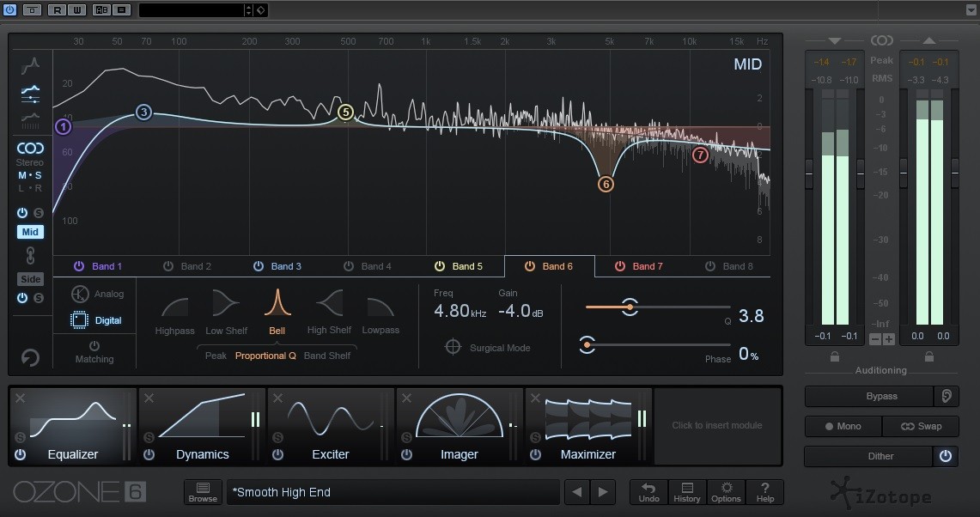The width and height of the screenshot is (980, 517).
Task: Toggle Mid channel power
Action: tap(21, 213)
